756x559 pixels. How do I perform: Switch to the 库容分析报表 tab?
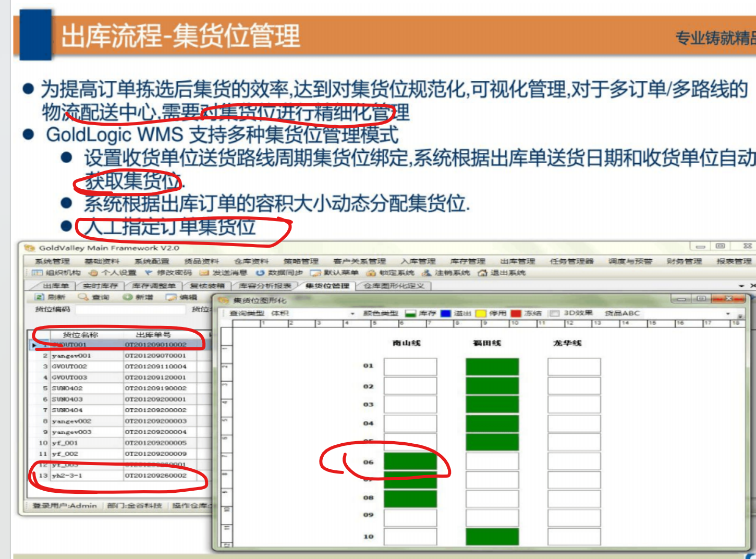pos(265,286)
